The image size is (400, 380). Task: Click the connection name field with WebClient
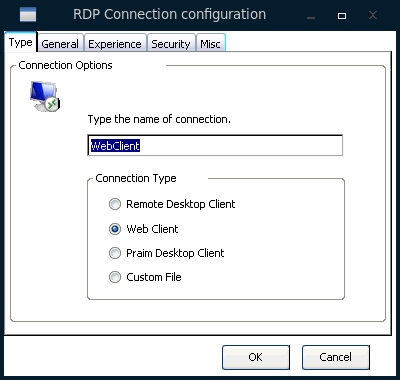215,145
